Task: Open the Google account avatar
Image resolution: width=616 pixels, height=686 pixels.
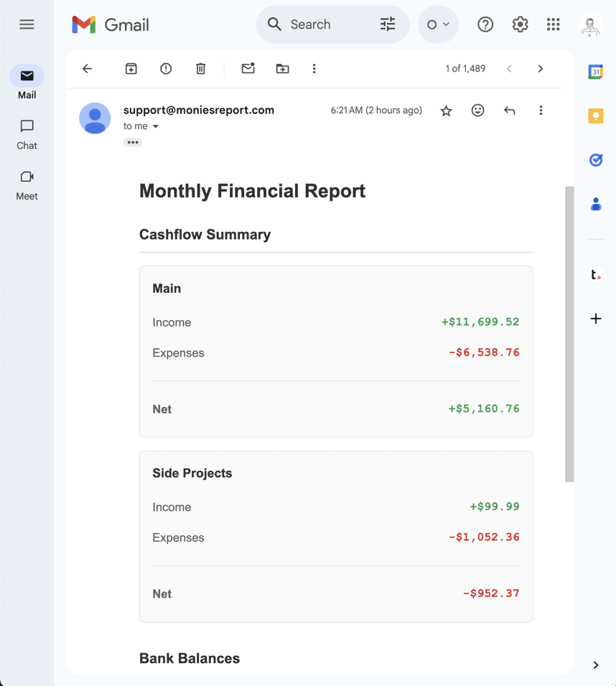Action: point(591,25)
